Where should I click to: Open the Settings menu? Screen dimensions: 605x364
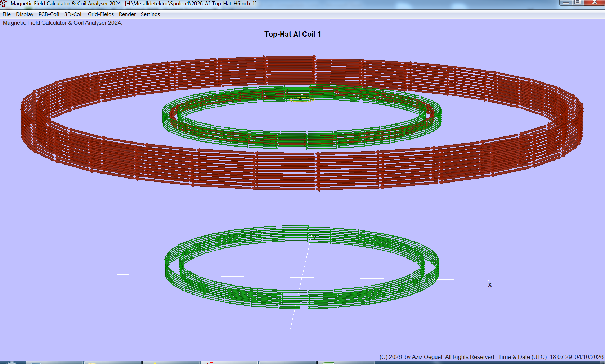coord(150,14)
